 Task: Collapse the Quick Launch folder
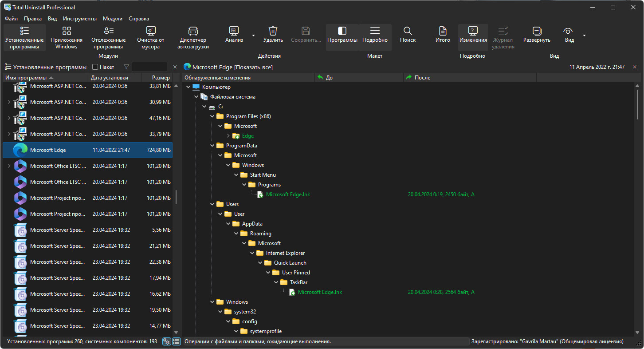(260, 263)
